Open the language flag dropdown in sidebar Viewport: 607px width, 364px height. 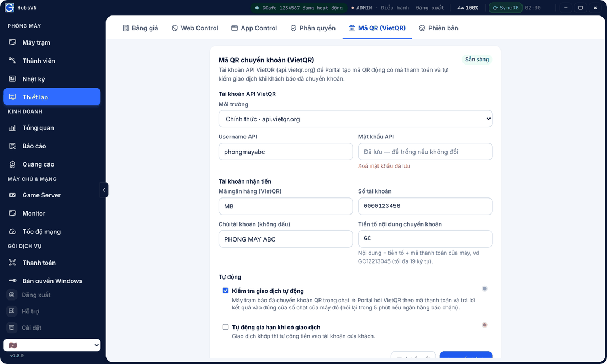[52, 345]
